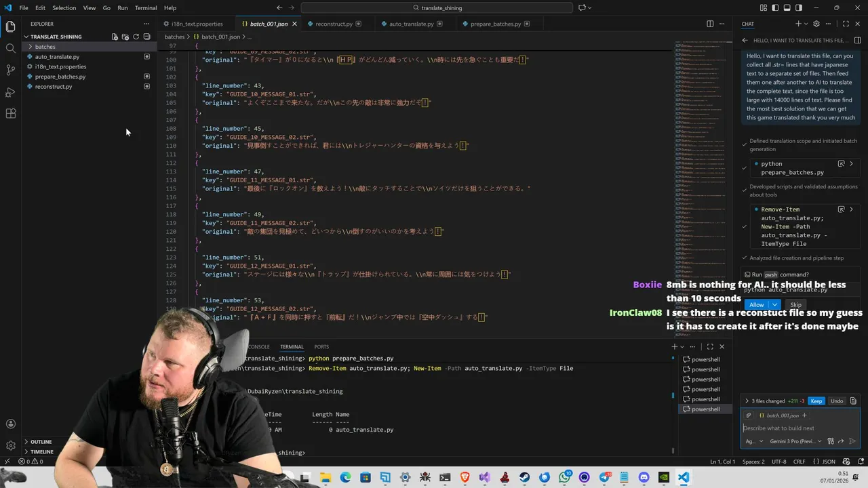868x488 pixels.
Task: Click the Skip button
Action: tap(795, 305)
